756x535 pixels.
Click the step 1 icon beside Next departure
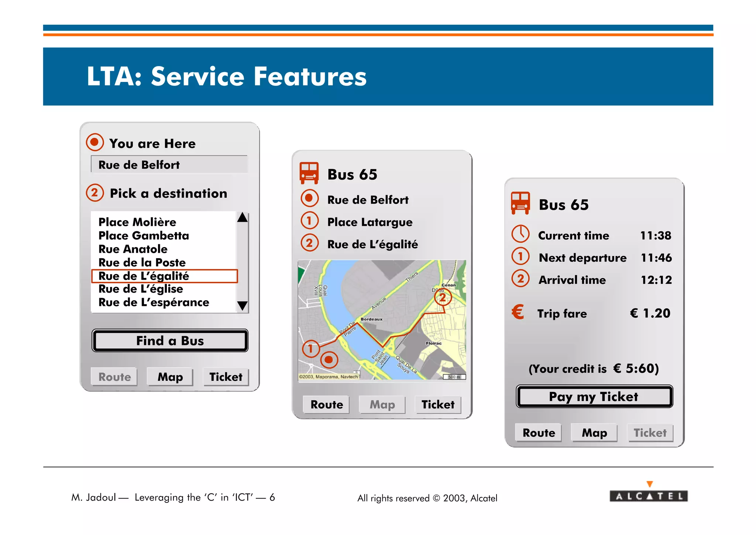click(520, 256)
